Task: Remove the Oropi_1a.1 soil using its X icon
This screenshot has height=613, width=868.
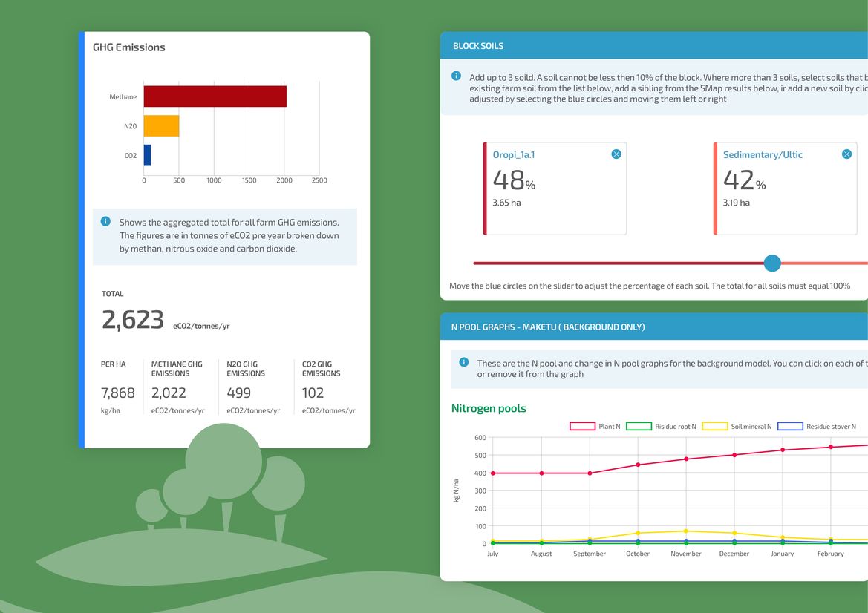Action: (x=616, y=154)
